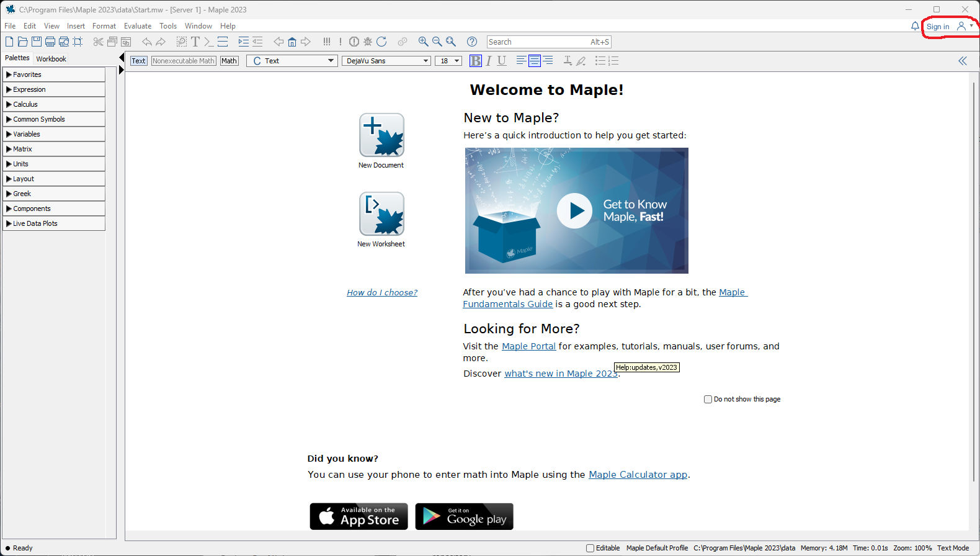Open the Format menu
The width and height of the screenshot is (980, 556).
tap(104, 26)
